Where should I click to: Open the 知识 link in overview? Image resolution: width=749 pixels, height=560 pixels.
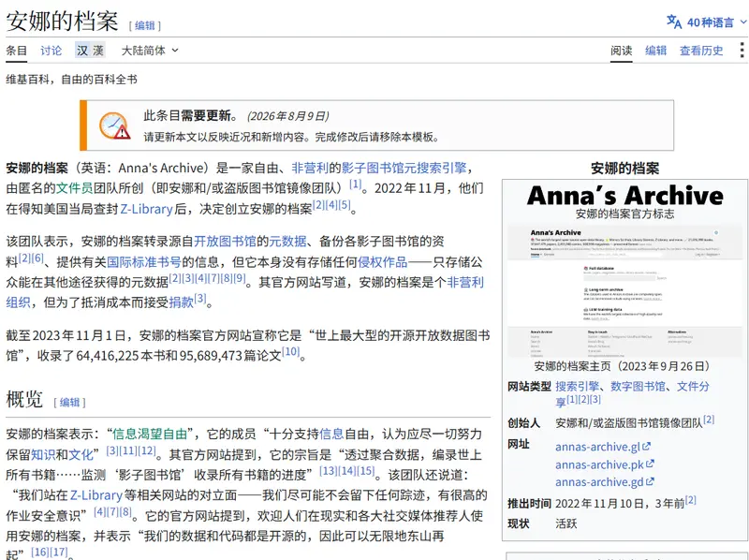click(43, 454)
